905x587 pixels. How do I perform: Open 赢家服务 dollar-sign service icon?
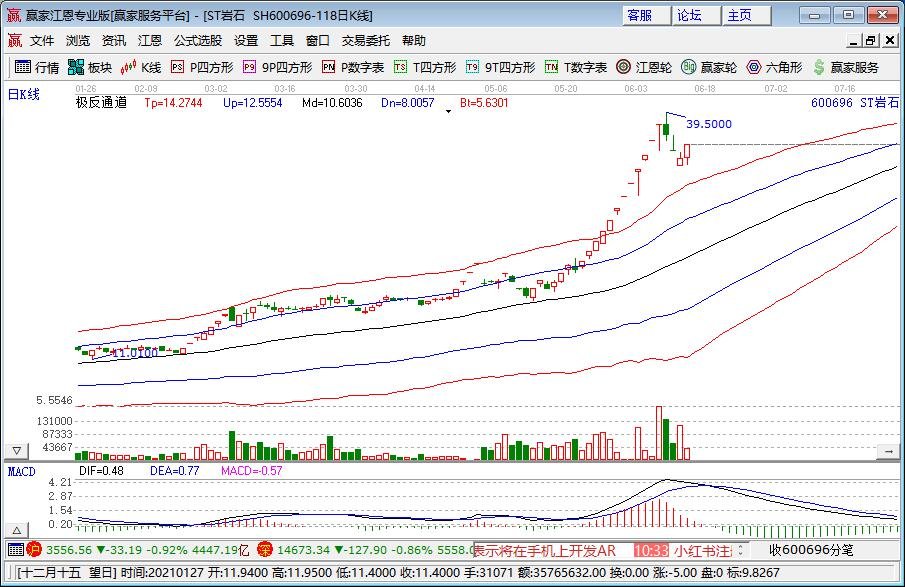[x=846, y=68]
